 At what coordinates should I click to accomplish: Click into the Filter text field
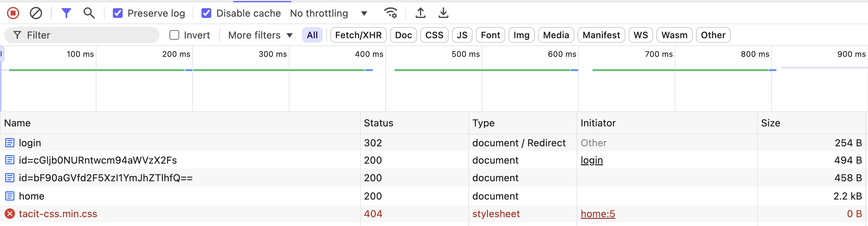81,35
